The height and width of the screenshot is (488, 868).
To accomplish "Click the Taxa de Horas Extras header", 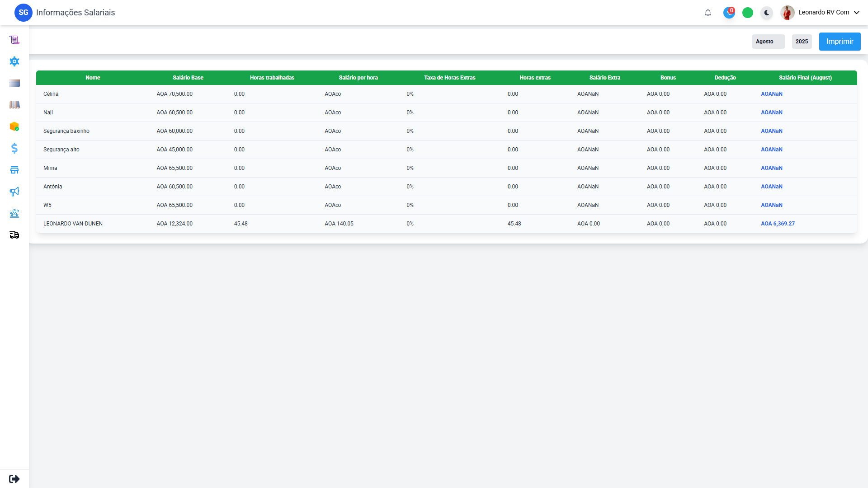I will coord(450,78).
